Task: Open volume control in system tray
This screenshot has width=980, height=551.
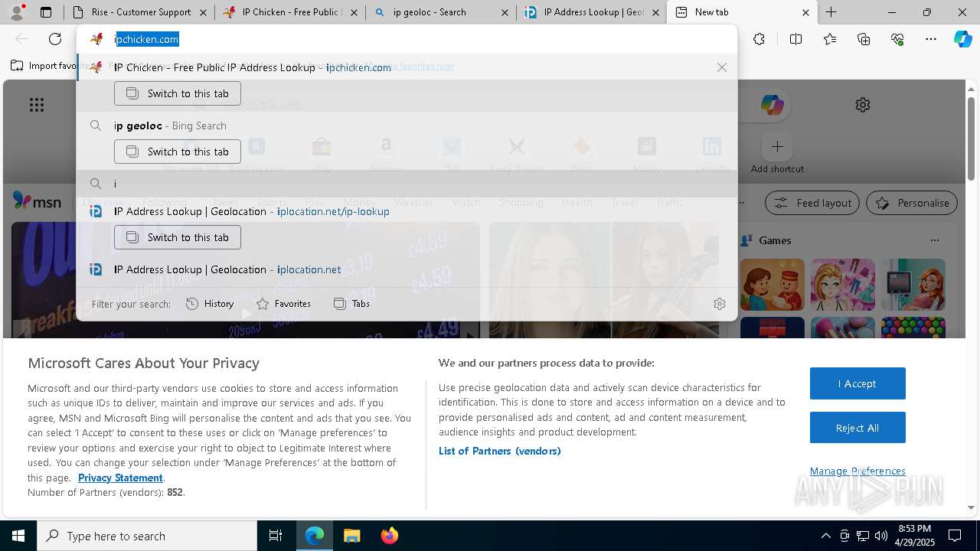Action: coord(881,536)
